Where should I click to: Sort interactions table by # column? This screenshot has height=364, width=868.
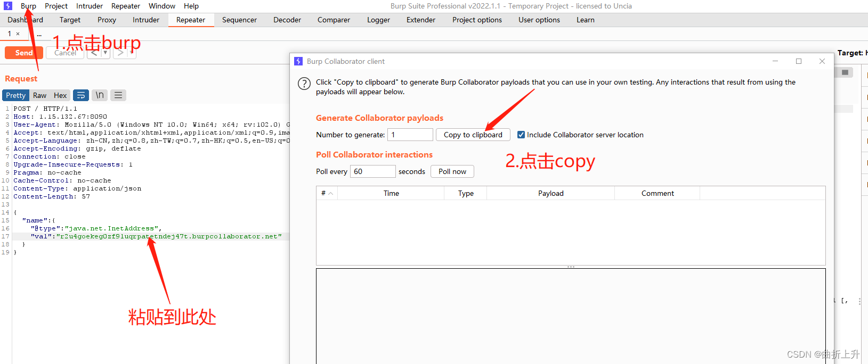click(x=327, y=193)
